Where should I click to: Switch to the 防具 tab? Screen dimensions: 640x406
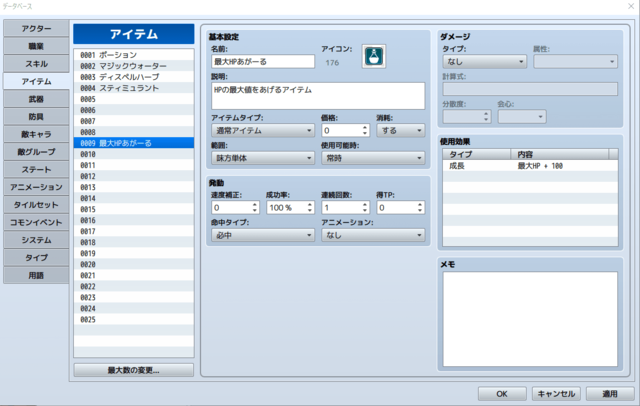click(x=36, y=117)
